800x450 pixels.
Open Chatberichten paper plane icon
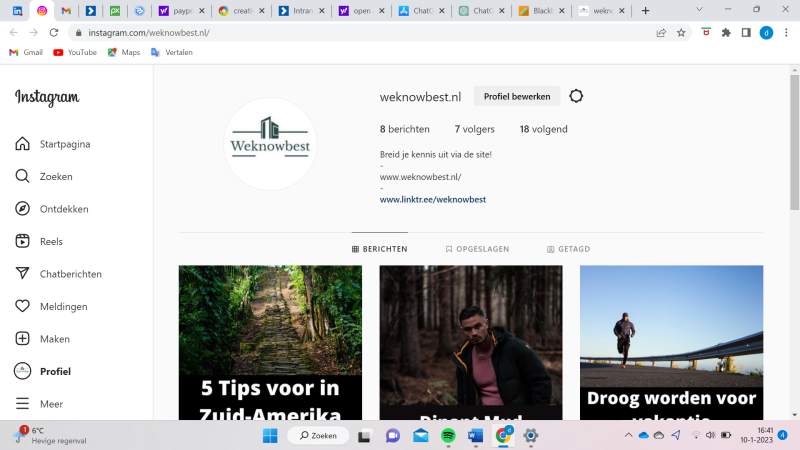point(22,273)
